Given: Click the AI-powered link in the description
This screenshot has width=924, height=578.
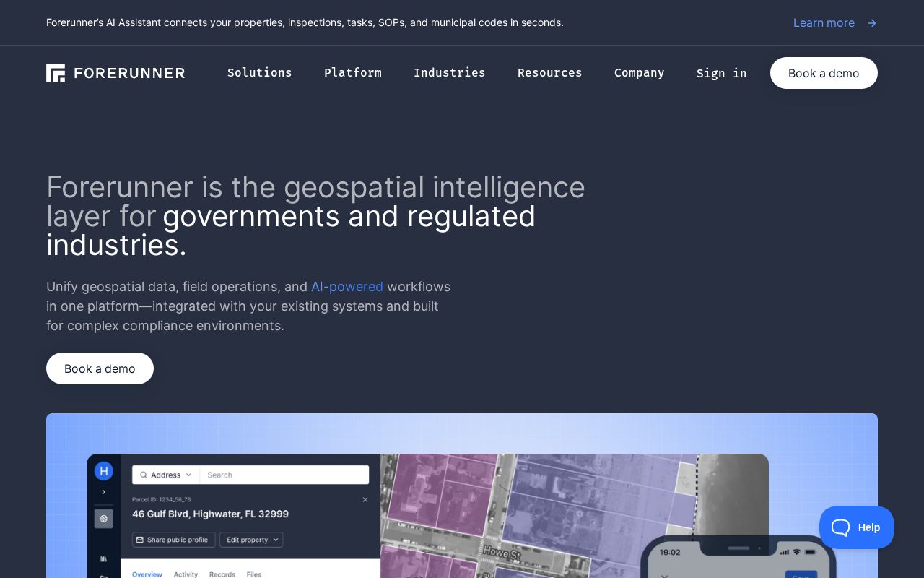Looking at the screenshot, I should 347,287.
